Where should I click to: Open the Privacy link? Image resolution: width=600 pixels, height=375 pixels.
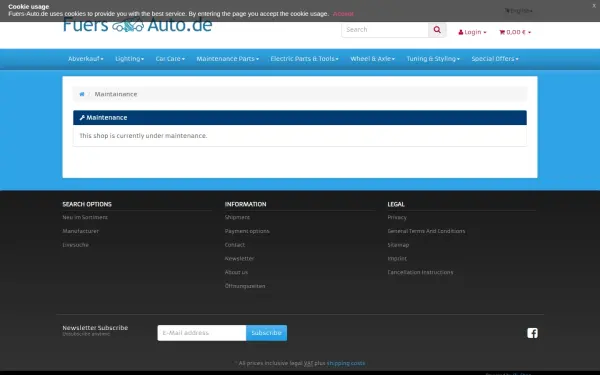click(397, 217)
